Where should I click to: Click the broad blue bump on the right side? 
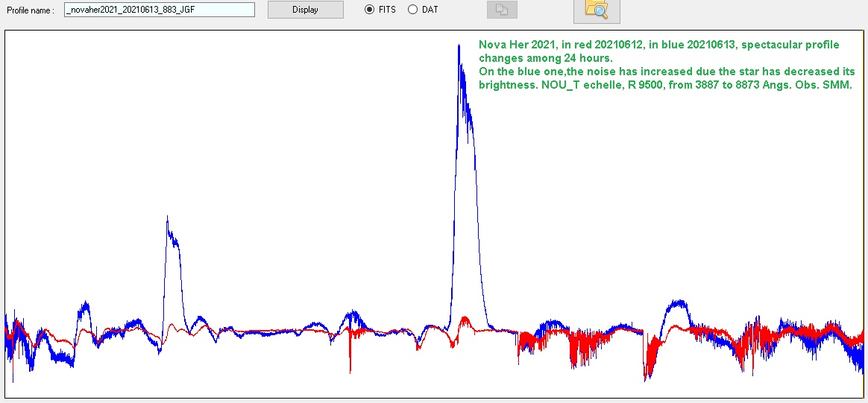pyautogui.click(x=676, y=305)
